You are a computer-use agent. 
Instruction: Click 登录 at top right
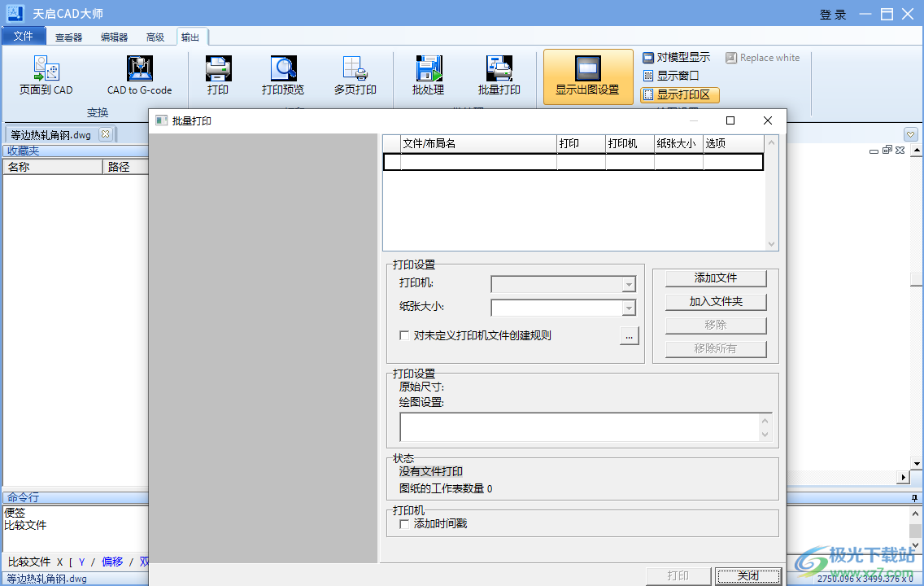[833, 14]
